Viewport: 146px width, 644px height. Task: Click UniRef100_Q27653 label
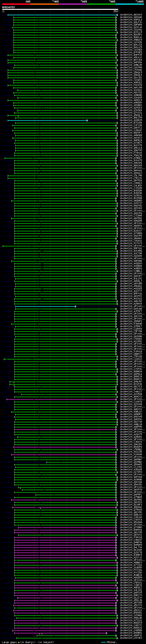131,472
